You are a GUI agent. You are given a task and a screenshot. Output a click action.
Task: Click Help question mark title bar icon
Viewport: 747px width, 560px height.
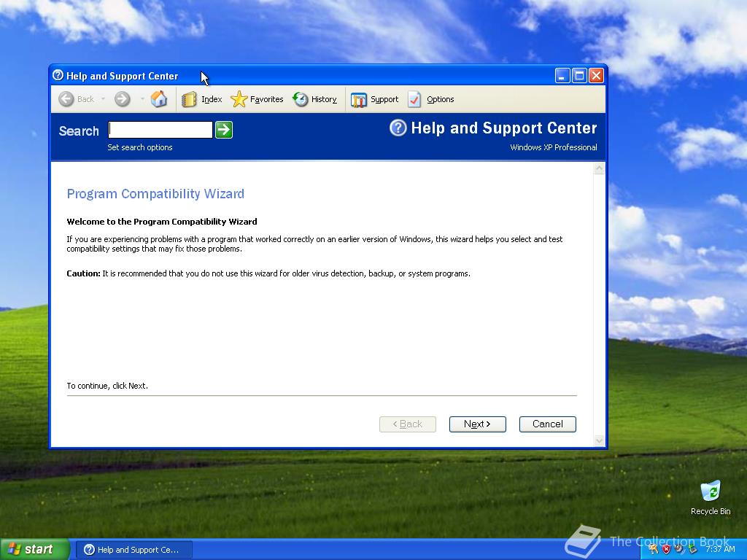pyautogui.click(x=58, y=75)
